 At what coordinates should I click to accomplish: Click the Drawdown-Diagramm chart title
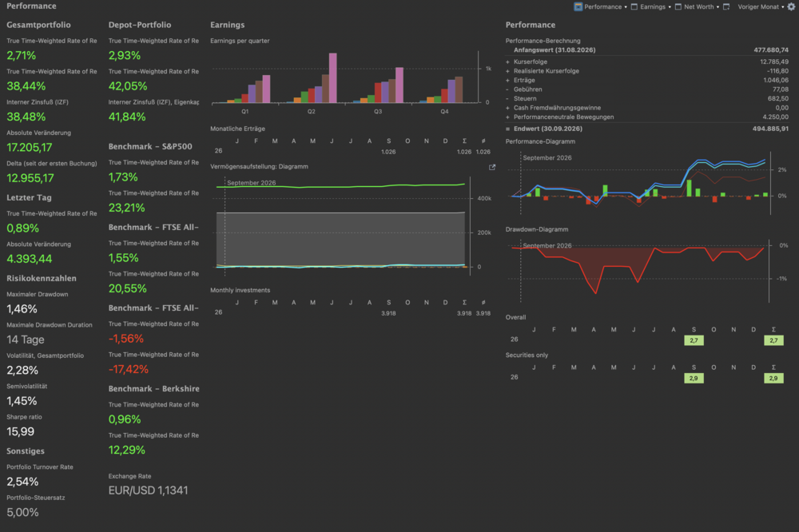coord(537,229)
